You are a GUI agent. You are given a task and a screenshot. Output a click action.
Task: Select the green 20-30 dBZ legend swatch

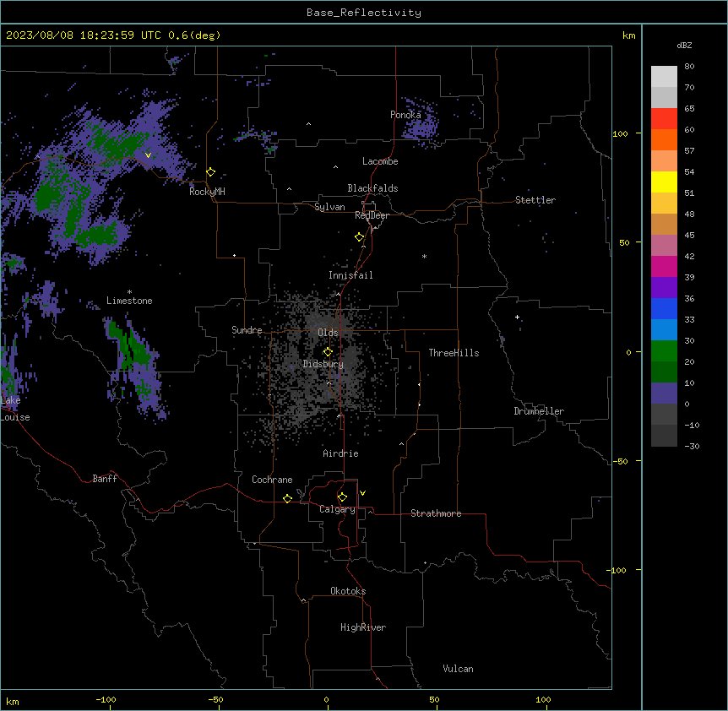click(x=664, y=351)
